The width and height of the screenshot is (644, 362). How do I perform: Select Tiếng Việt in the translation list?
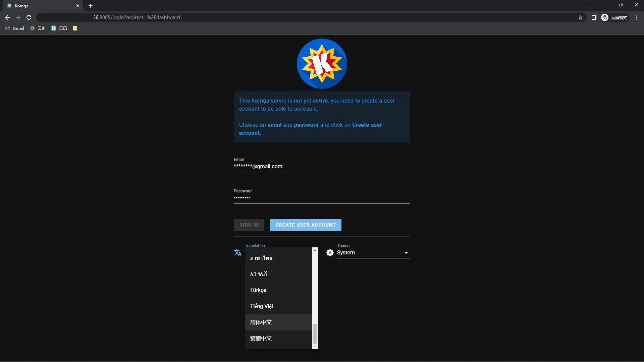tap(278, 306)
